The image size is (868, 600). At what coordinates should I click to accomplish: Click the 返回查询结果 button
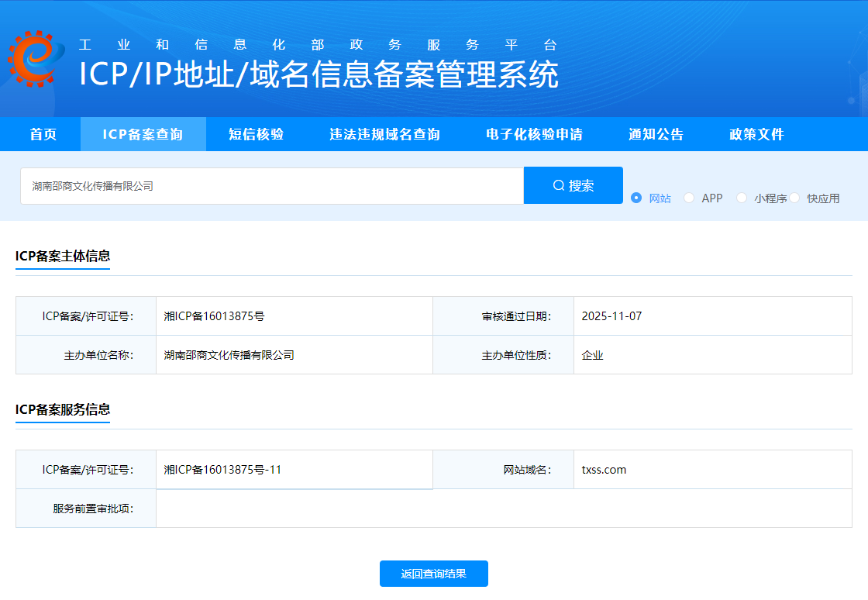coord(433,574)
